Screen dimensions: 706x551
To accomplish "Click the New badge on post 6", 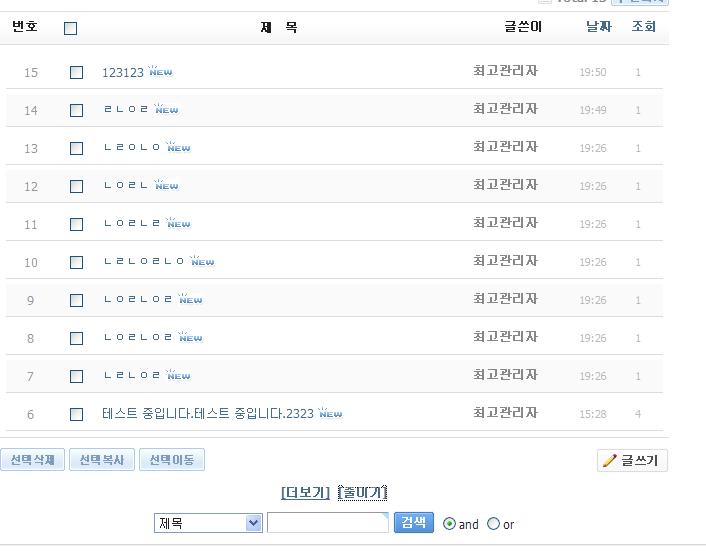I will pos(330,412).
